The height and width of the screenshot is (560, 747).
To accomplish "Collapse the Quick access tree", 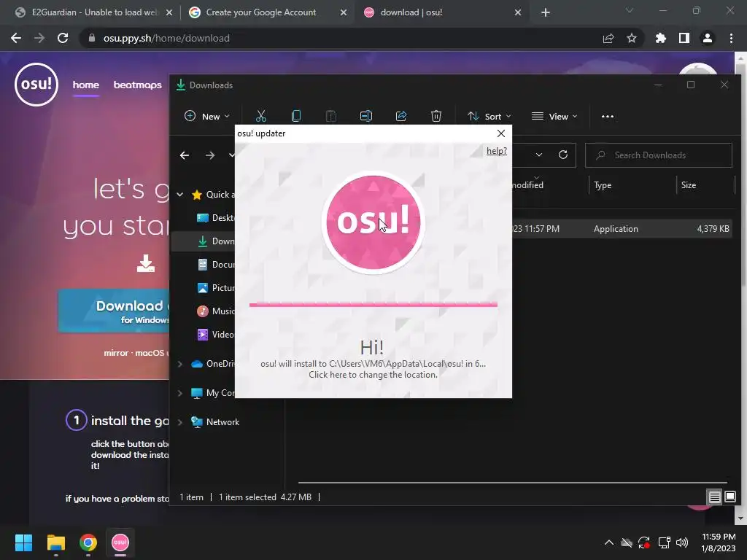I will tap(179, 194).
